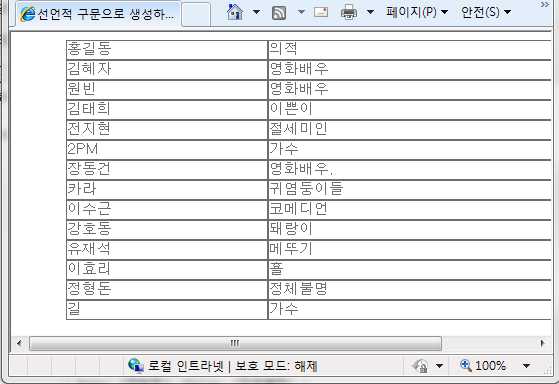Click the status bar security shield icon

point(420,366)
